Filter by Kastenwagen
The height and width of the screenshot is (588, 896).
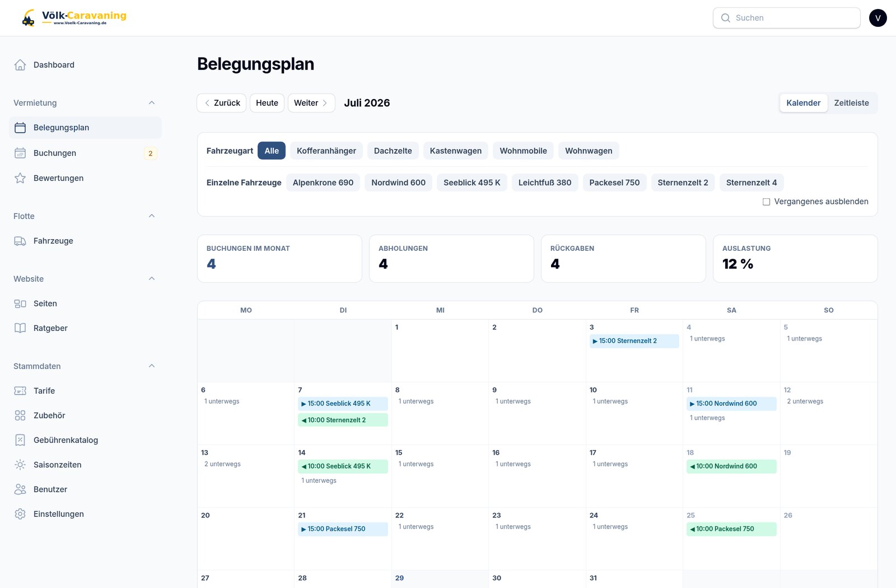tap(456, 151)
